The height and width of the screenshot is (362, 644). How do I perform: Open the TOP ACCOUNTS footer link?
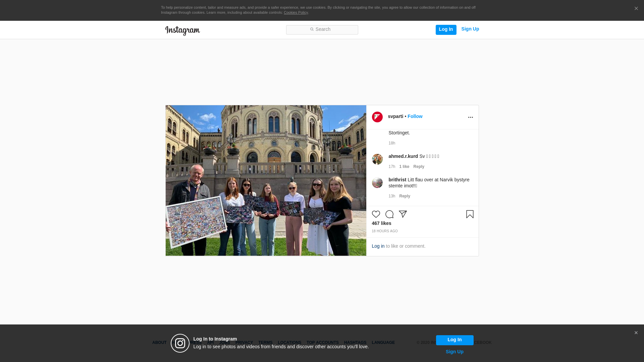click(x=323, y=343)
